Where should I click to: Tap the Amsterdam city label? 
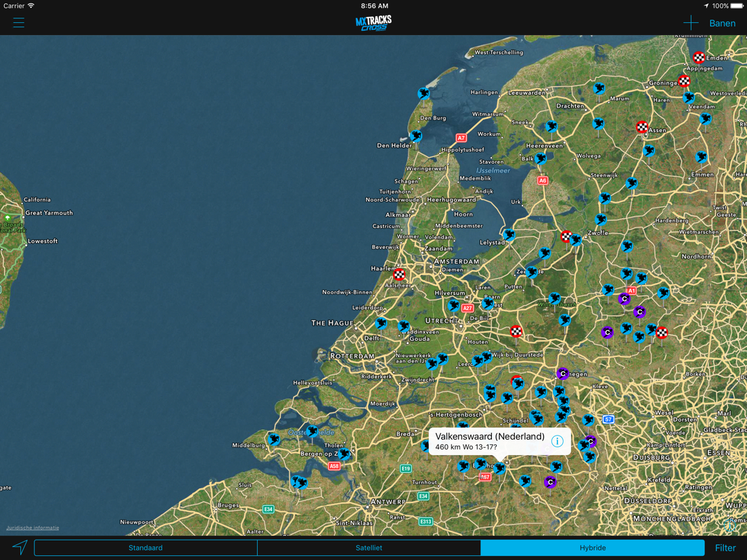[x=457, y=262]
